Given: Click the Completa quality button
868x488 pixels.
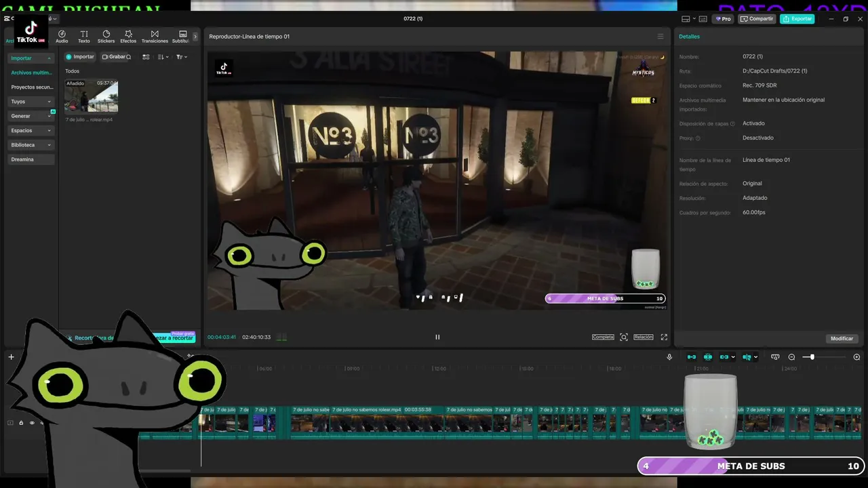Looking at the screenshot, I should click(x=603, y=337).
